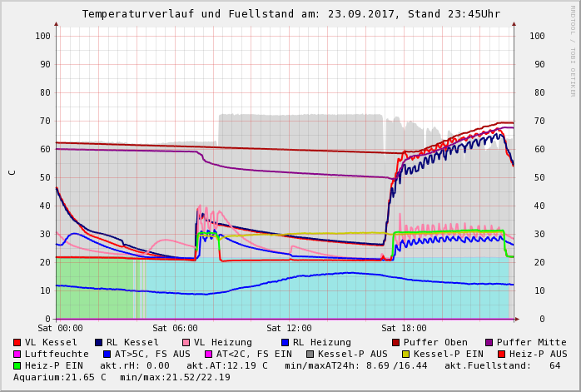Click the magenta Luftfeuchte legend swatch
The width and height of the screenshot is (581, 392).
click(x=17, y=354)
